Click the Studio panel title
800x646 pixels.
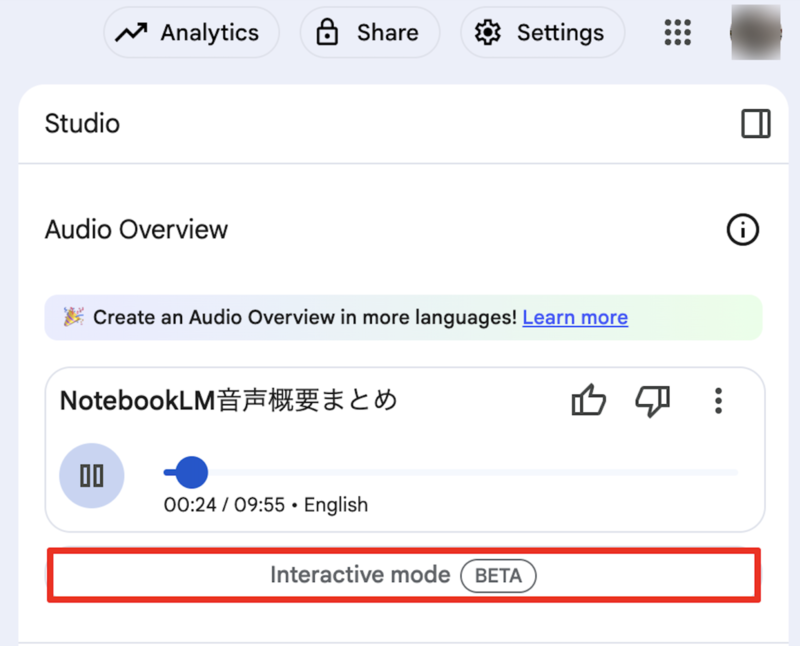point(82,123)
